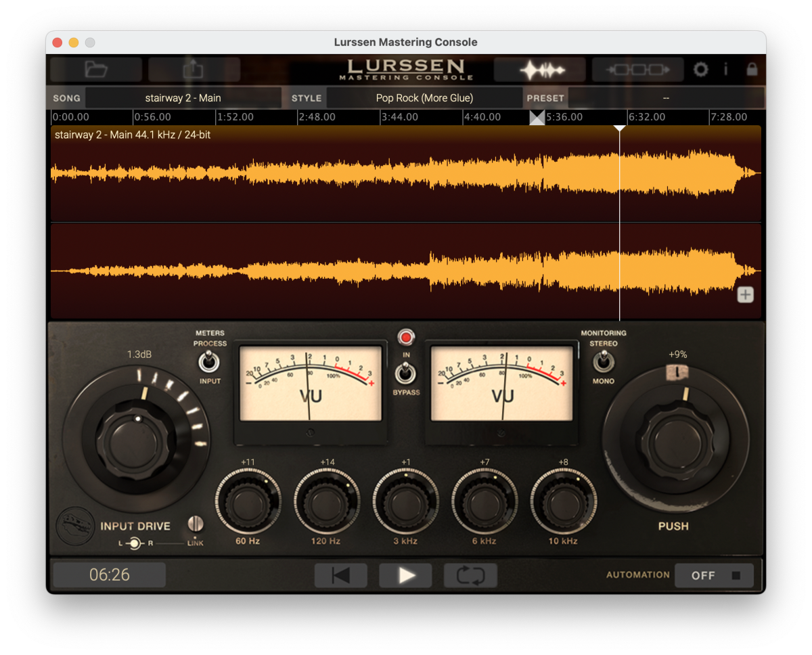The height and width of the screenshot is (655, 812).
Task: Click the lower channel waveform
Action: [406, 271]
